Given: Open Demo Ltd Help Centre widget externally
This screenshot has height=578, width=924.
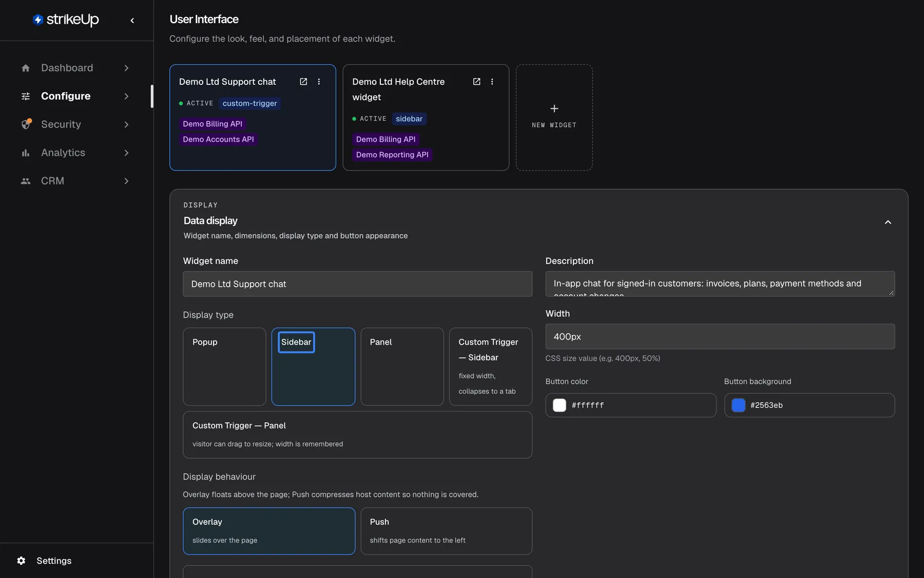Looking at the screenshot, I should 476,82.
